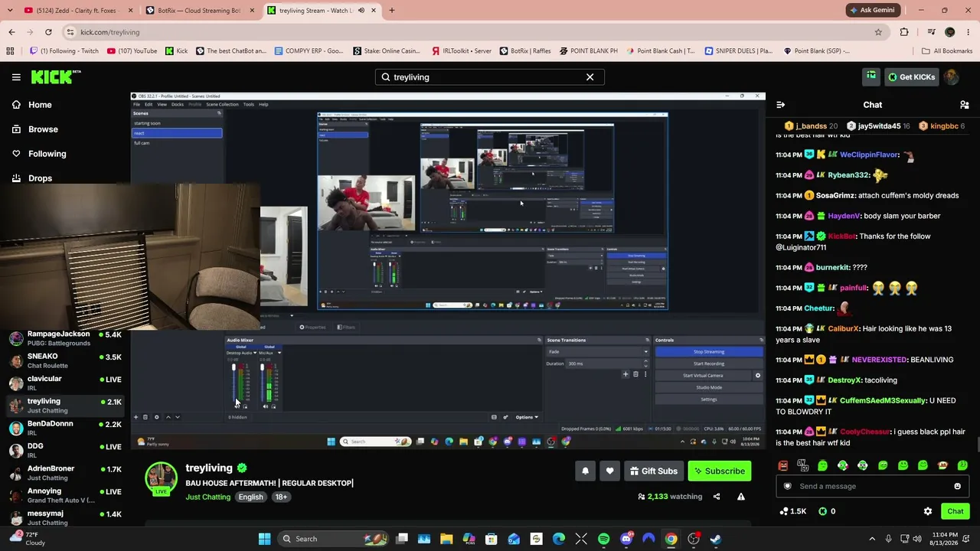Click the Chrome address bar URL

pyautogui.click(x=110, y=32)
